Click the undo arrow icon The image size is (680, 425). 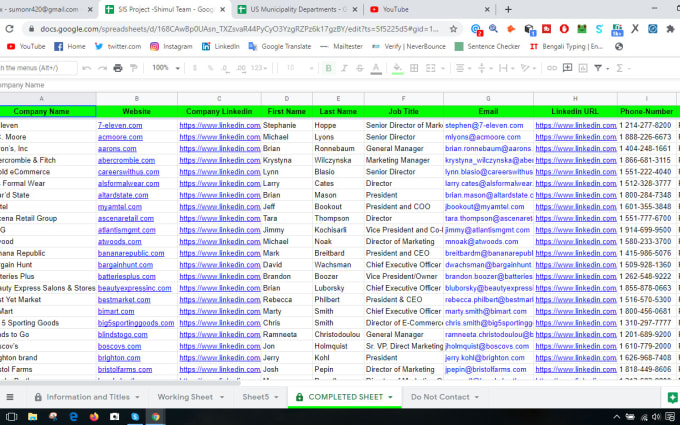point(86,68)
